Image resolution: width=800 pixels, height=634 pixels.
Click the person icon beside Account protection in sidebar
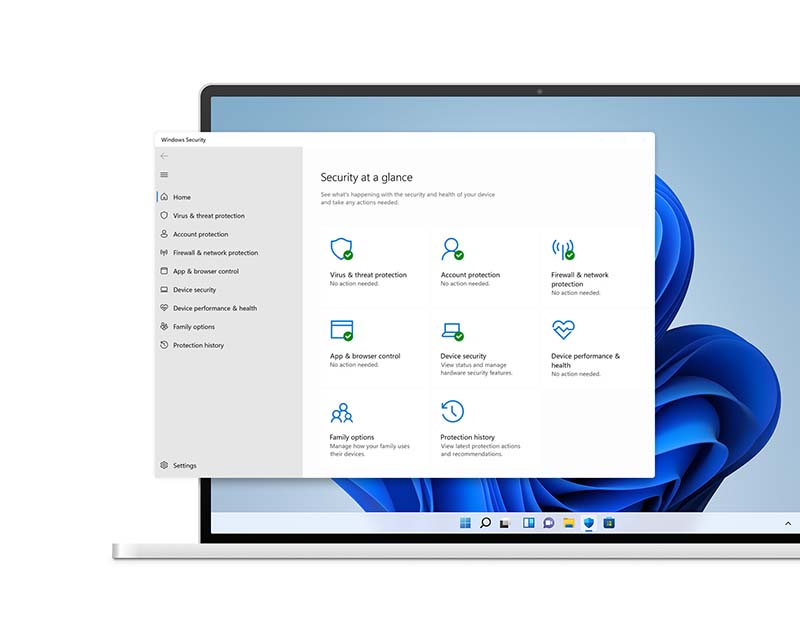tap(164, 234)
